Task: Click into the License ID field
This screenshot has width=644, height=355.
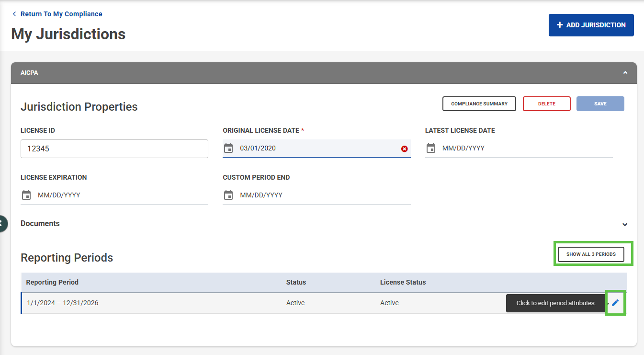Action: coord(114,149)
